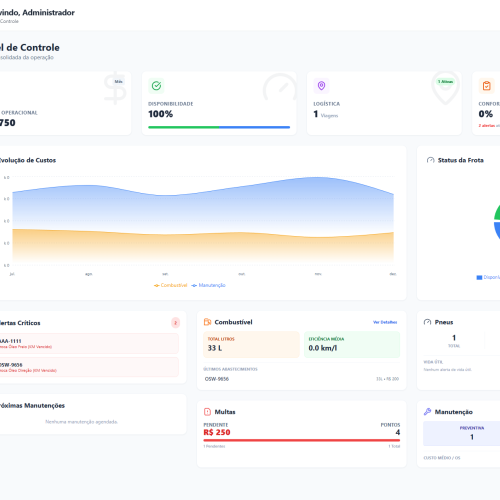Click the Disponibilidade green-blue progress bar
Screen dimensions: 500x500
pos(219,127)
